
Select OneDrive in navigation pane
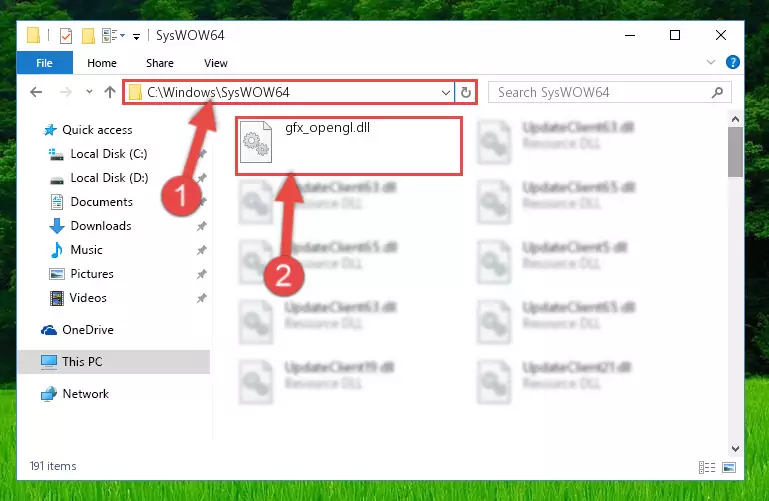click(88, 330)
